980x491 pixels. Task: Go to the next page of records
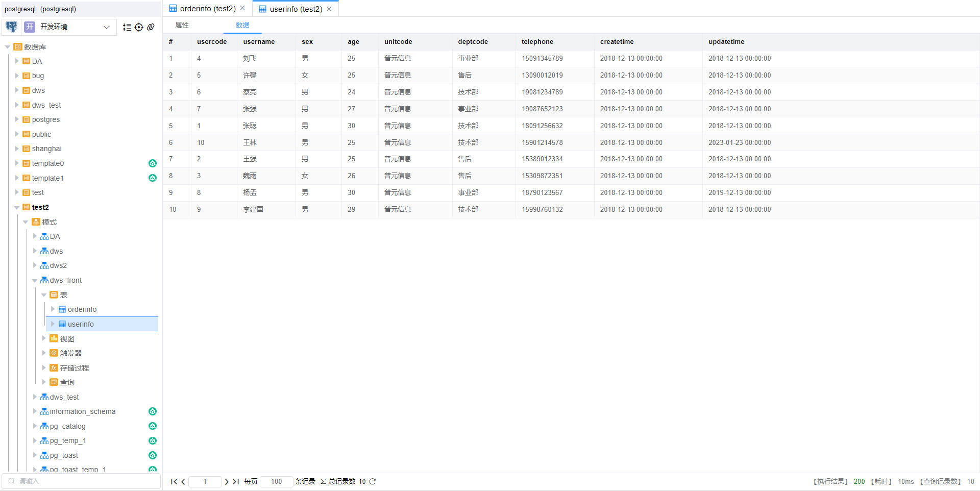(x=227, y=481)
